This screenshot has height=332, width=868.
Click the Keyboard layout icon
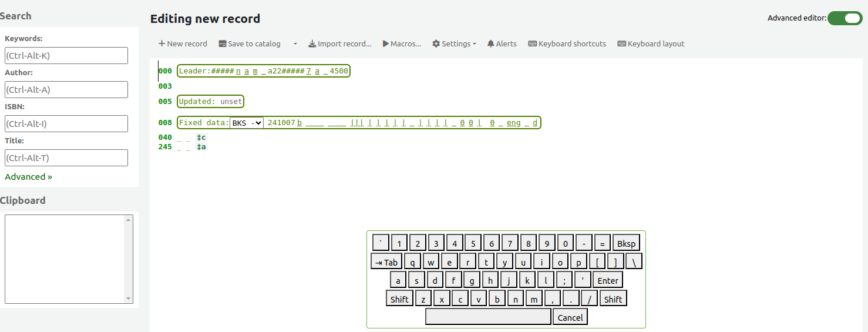[x=622, y=43]
